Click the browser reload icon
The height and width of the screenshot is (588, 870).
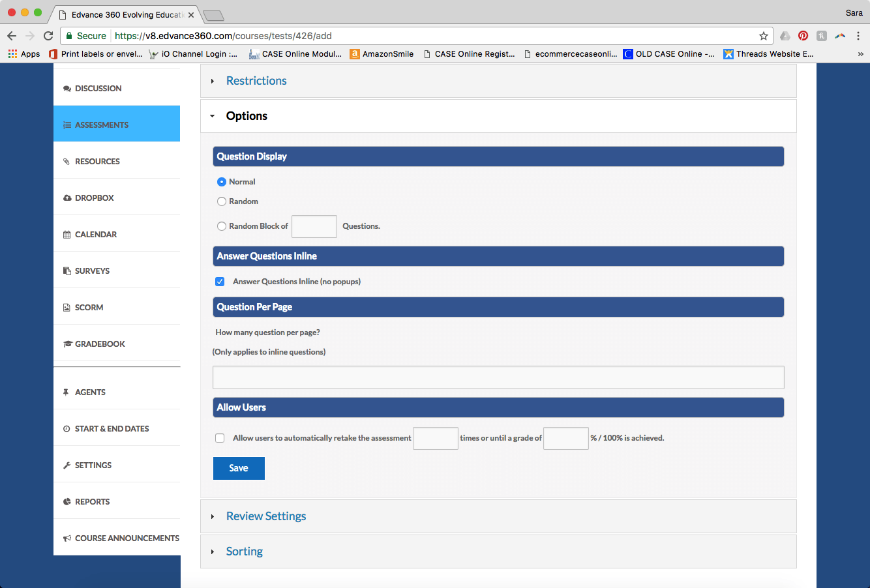pyautogui.click(x=48, y=36)
